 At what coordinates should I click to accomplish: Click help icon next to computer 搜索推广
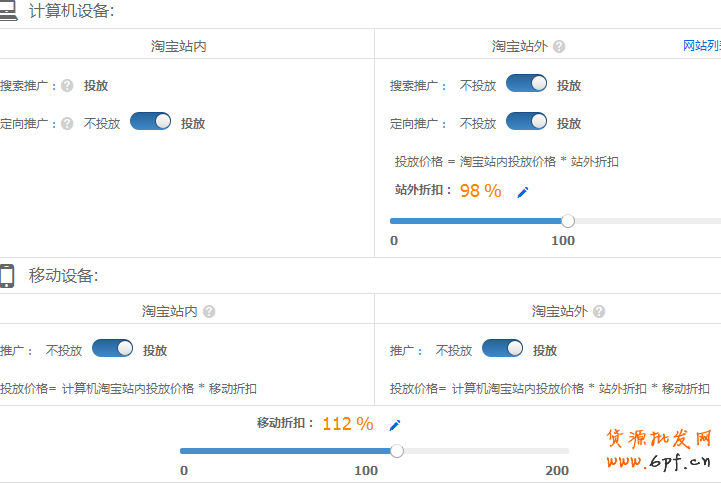coord(67,86)
